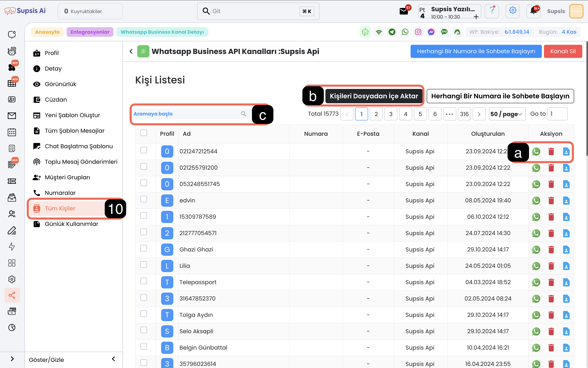Go to page 3
Image resolution: width=588 pixels, height=368 pixels.
(391, 114)
